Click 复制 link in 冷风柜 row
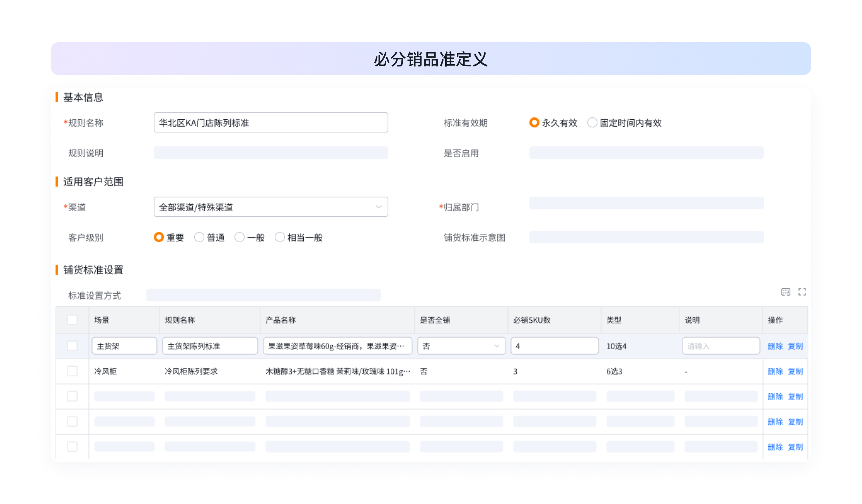The width and height of the screenshot is (862, 504). [x=795, y=371]
